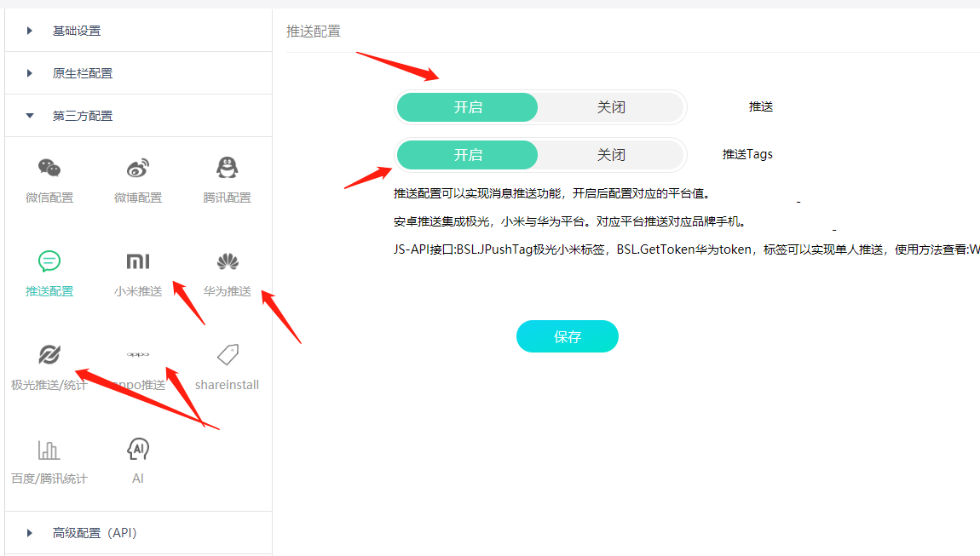Click the green 推送配置 sidebar label
The image size is (980, 556).
coord(49,291)
